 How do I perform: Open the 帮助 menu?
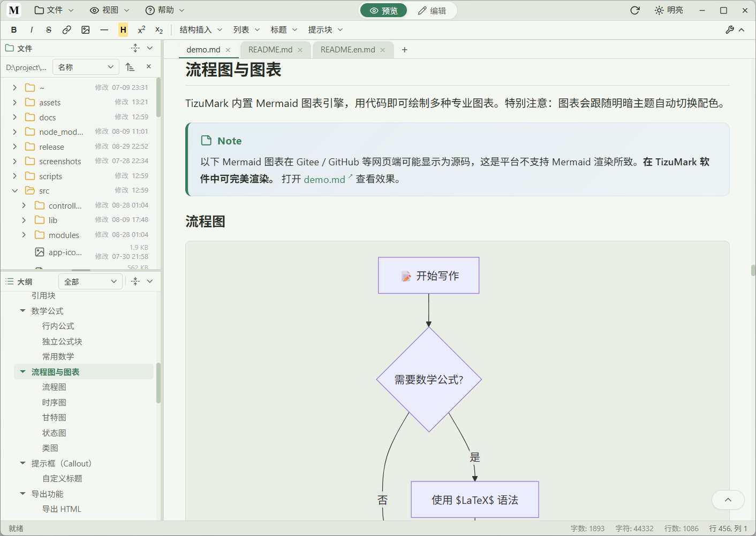pos(165,10)
